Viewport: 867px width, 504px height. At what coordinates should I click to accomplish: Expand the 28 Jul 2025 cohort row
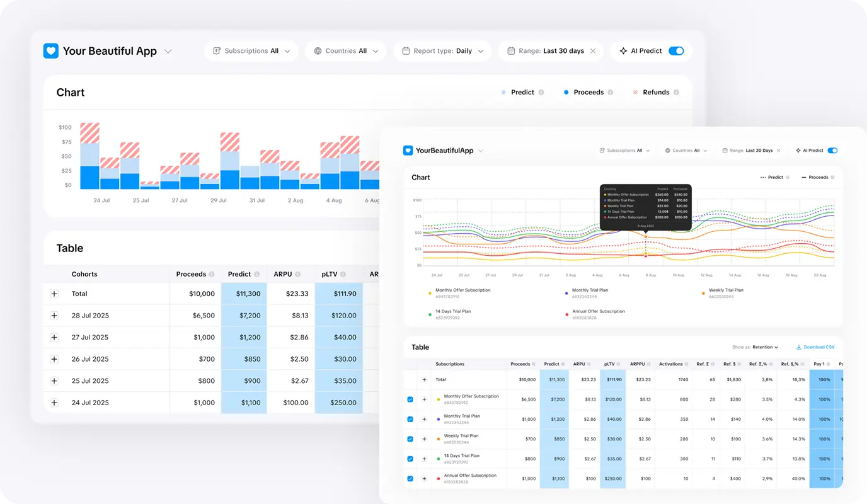pos(54,315)
